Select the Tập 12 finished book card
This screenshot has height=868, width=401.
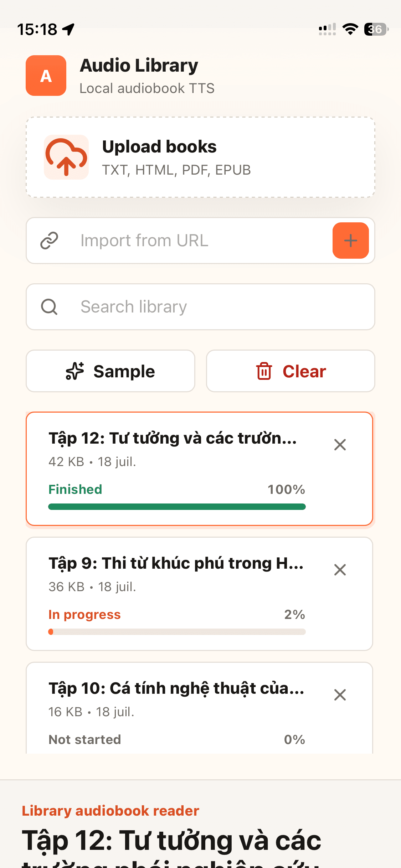coord(200,469)
